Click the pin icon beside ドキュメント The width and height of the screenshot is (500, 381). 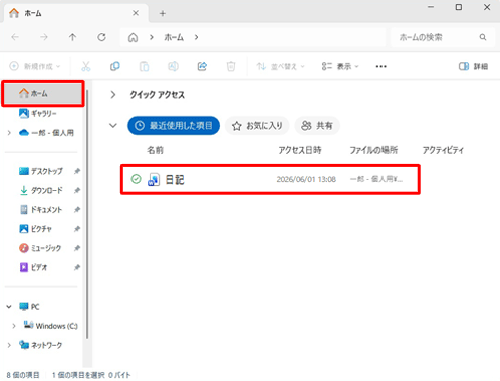(77, 210)
